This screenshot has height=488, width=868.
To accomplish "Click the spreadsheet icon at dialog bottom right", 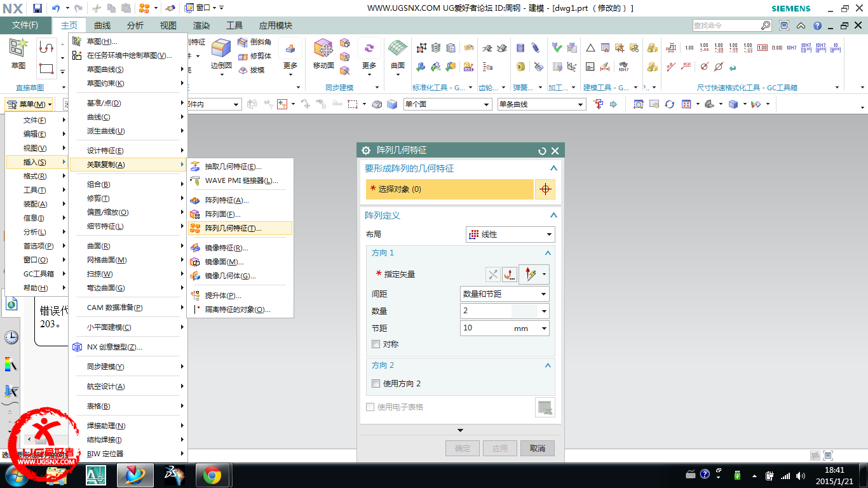I will (x=545, y=407).
